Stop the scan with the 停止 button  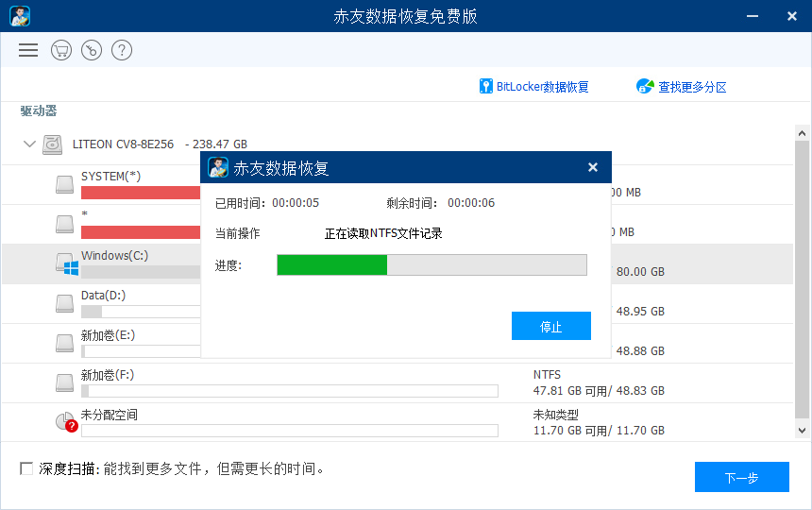550,327
